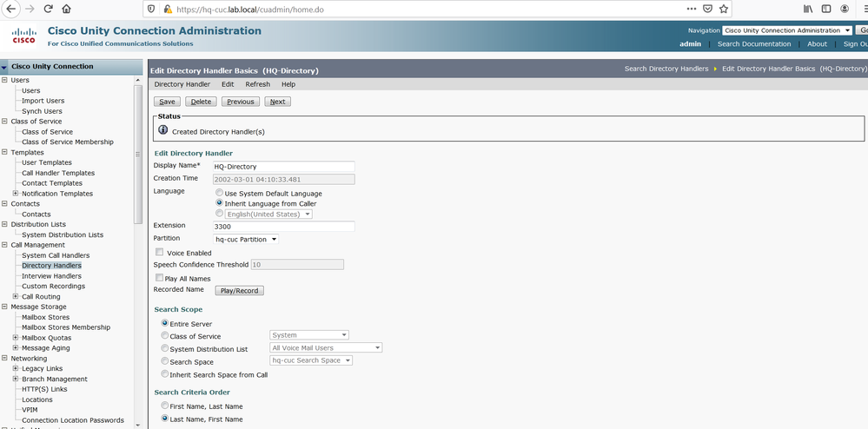Open the Class of Service System dropdown
Viewport: 868px width, 429px height.
[x=309, y=335]
